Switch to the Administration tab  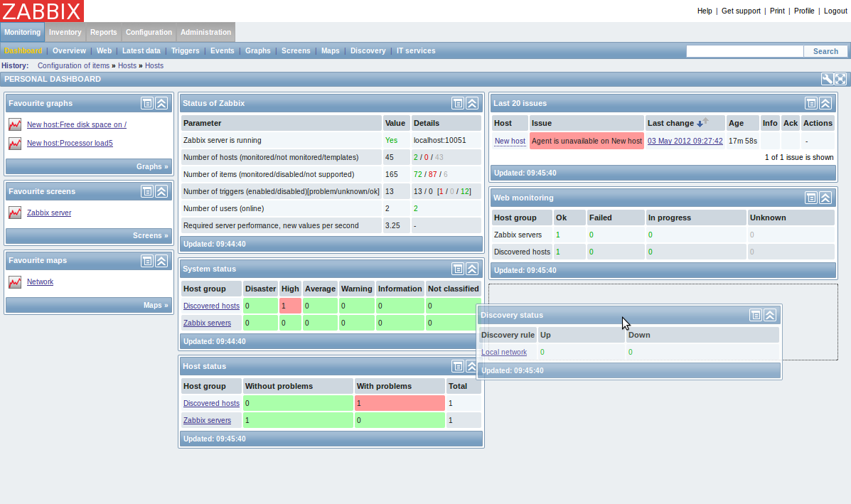click(x=205, y=32)
